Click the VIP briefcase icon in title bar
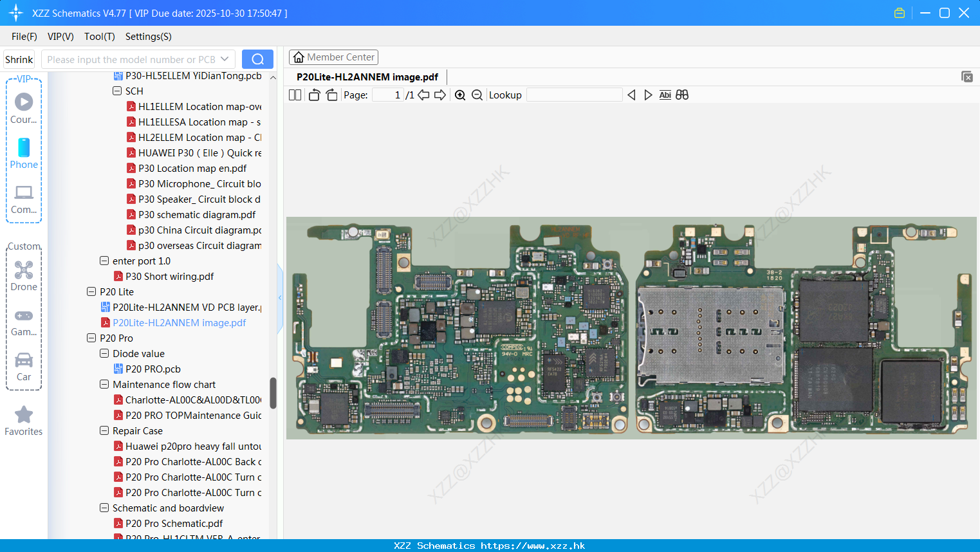The height and width of the screenshot is (552, 980). tap(900, 13)
